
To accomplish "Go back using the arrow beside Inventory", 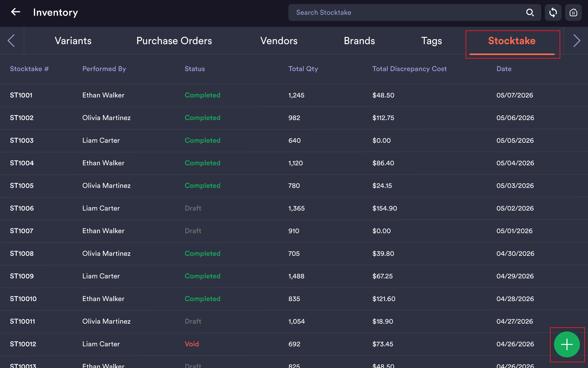I will [x=16, y=12].
